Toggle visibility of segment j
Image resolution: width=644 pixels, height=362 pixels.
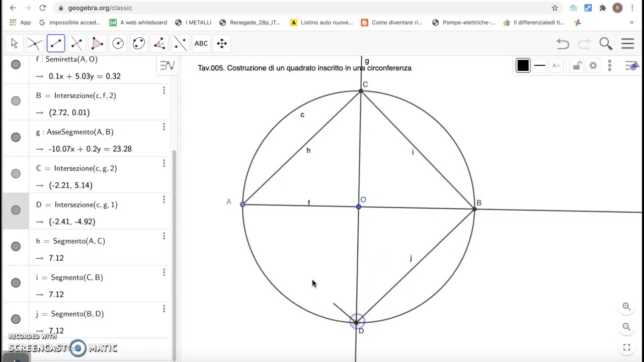coord(16,319)
